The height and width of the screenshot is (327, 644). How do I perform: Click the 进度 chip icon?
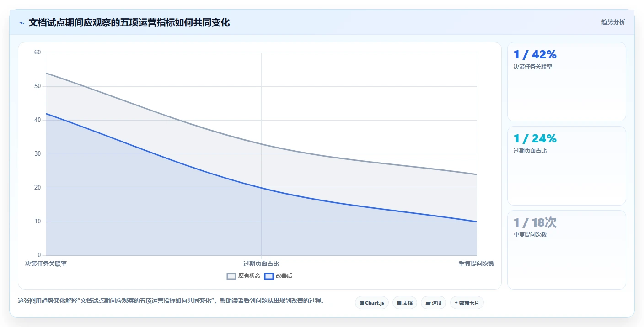[428, 303]
